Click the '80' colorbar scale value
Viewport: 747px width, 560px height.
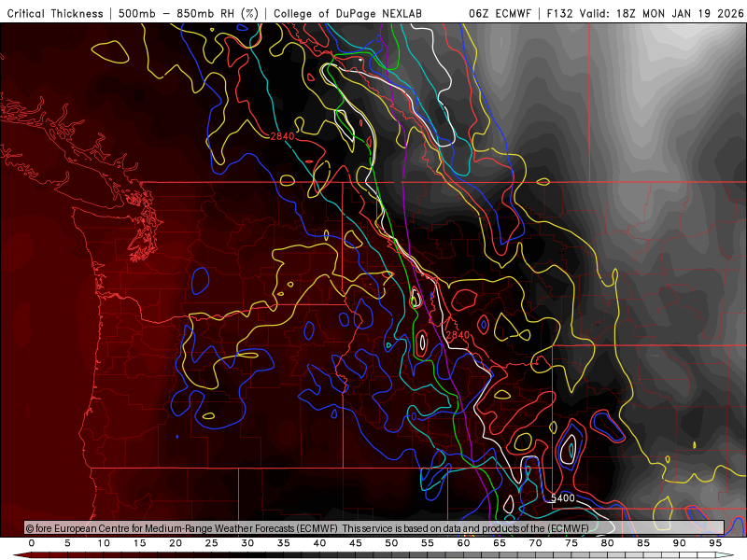(x=608, y=543)
